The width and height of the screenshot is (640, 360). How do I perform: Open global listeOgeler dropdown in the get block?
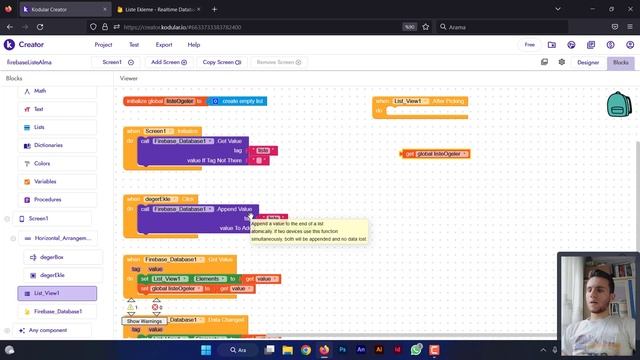pyautogui.click(x=442, y=154)
